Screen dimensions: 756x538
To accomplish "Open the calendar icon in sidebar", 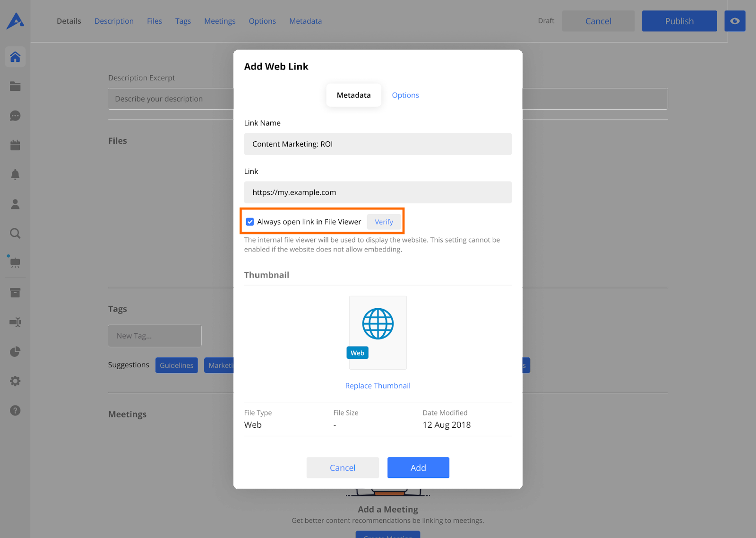I will click(x=15, y=145).
